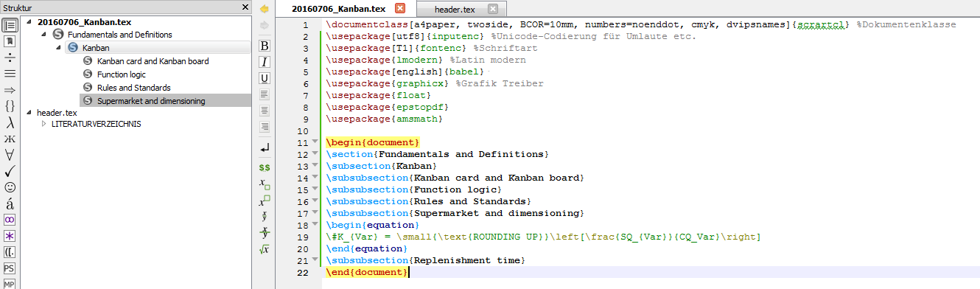The width and height of the screenshot is (980, 289).
Task: Align text left icon in toolbar
Action: click(265, 94)
